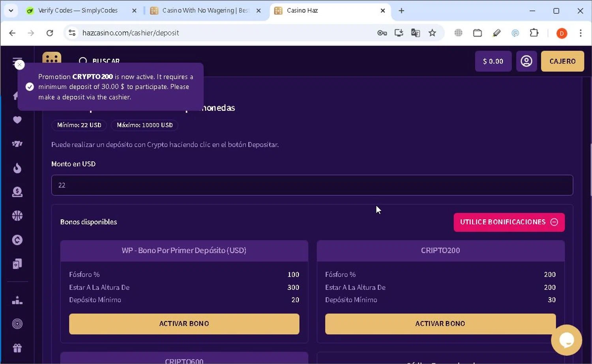This screenshot has height=364, width=592.
Task: Open the circular coin sidebar icon
Action: (x=17, y=240)
